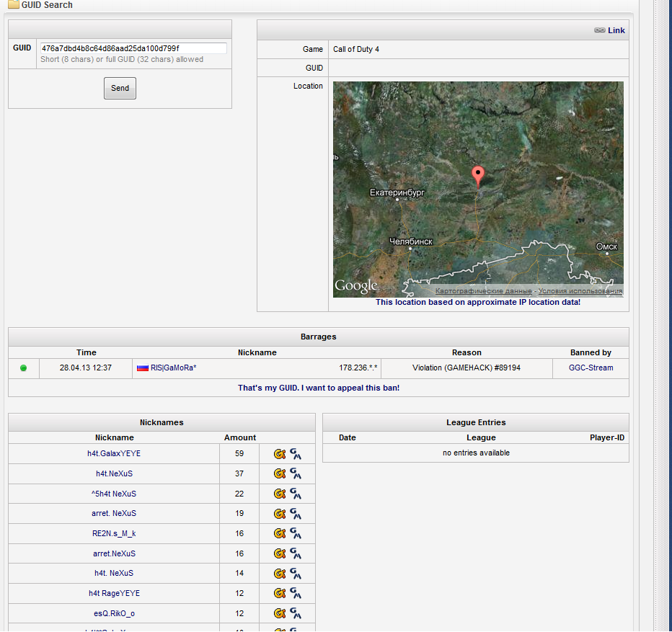Click the Google satellite map image

pyautogui.click(x=478, y=190)
